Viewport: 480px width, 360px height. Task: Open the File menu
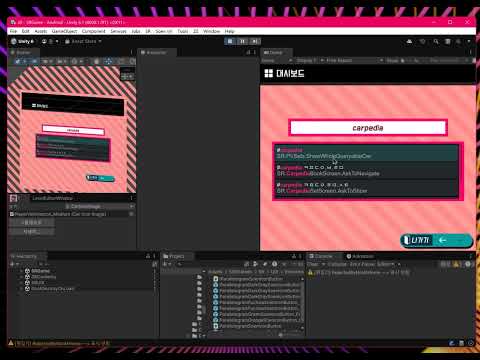(x=13, y=31)
